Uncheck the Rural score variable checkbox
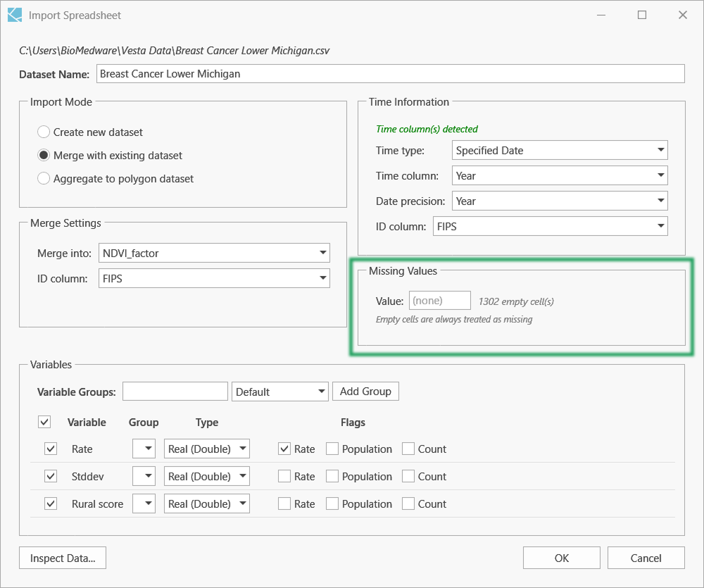 [51, 503]
